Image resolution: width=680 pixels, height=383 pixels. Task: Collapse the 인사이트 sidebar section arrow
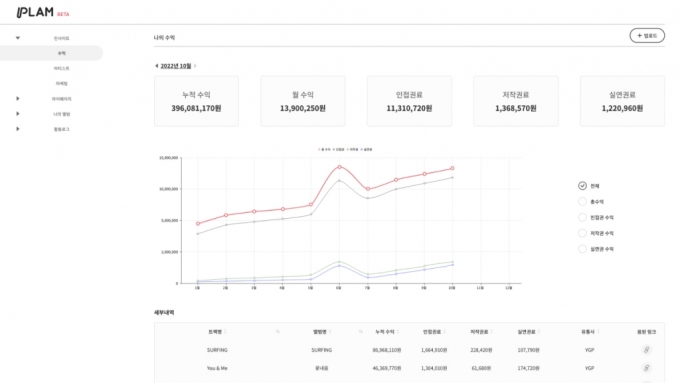click(x=18, y=38)
